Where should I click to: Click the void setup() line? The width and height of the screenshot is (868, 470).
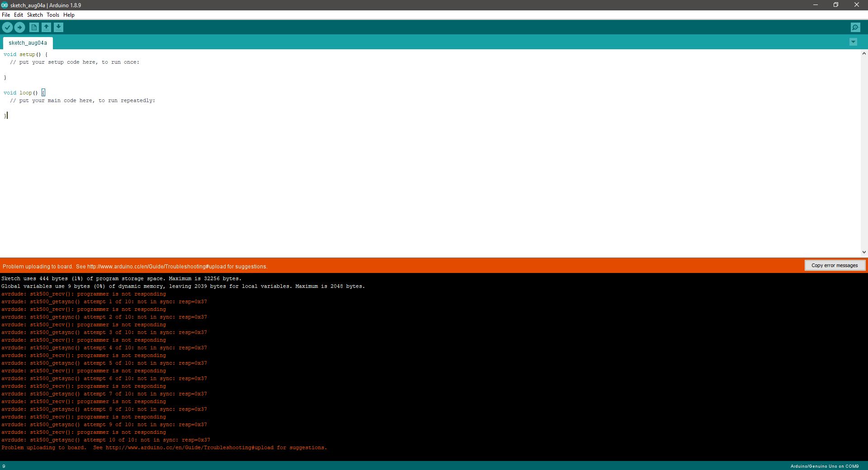click(x=25, y=54)
